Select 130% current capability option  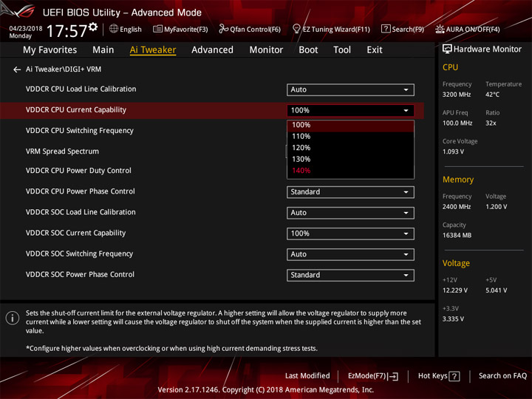point(350,159)
